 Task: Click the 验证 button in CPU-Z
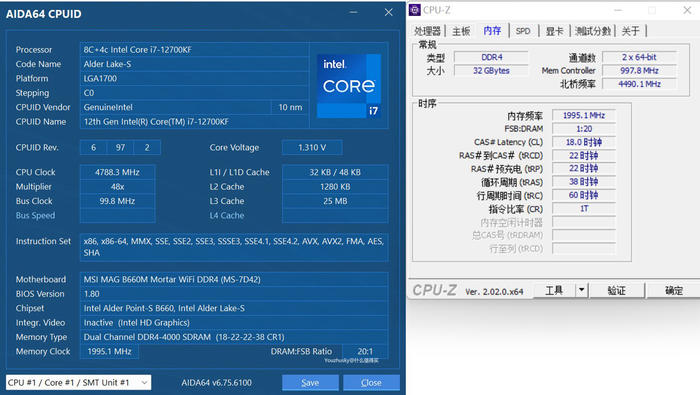tap(617, 291)
